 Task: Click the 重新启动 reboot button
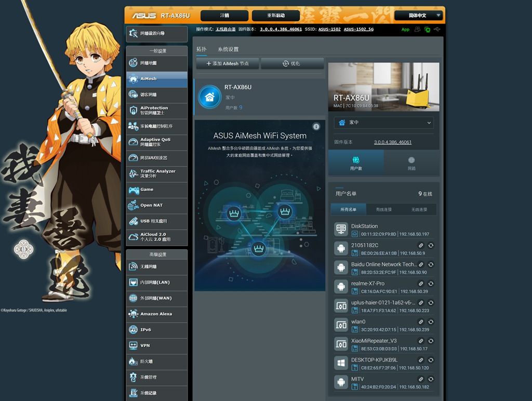pyautogui.click(x=276, y=16)
